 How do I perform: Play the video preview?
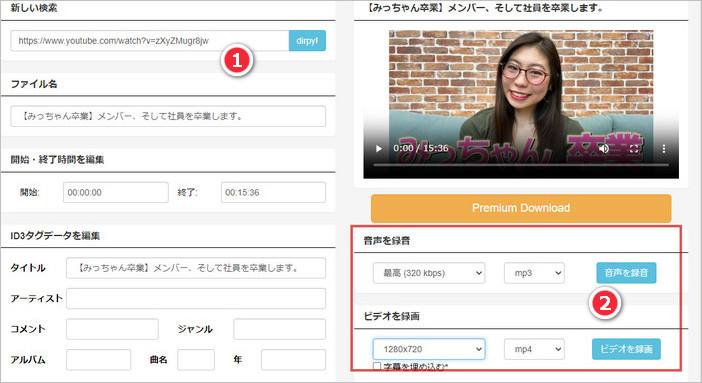379,148
